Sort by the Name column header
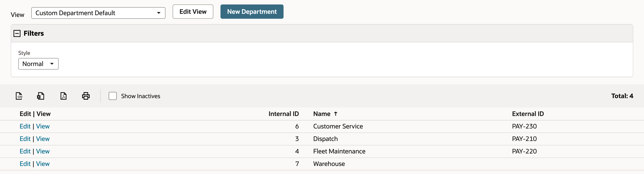This screenshot has width=644, height=174. point(325,114)
